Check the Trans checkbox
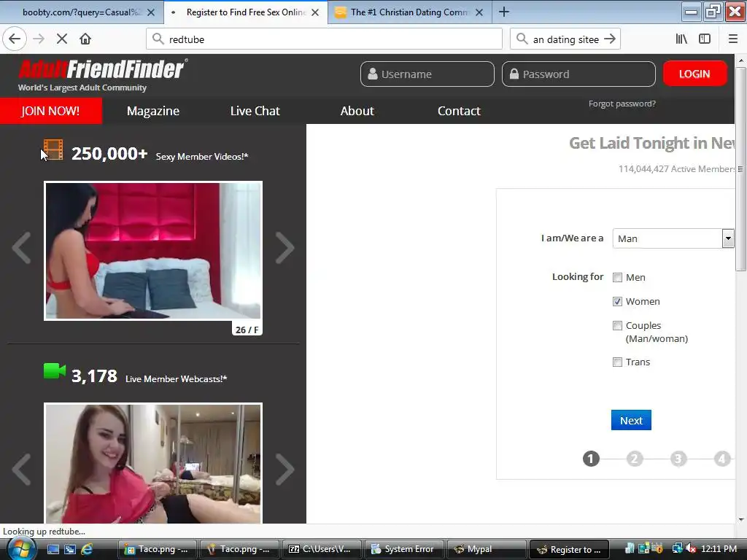 [617, 362]
